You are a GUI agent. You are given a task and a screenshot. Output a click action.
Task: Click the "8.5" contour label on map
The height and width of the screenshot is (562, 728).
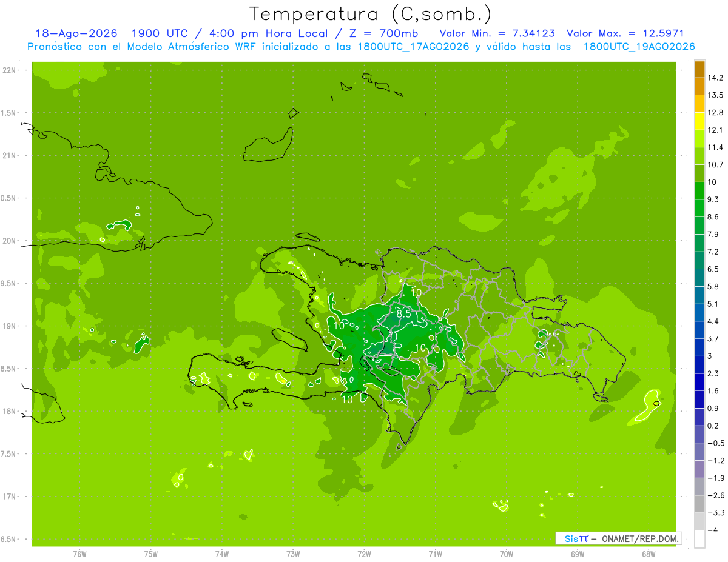(x=404, y=314)
